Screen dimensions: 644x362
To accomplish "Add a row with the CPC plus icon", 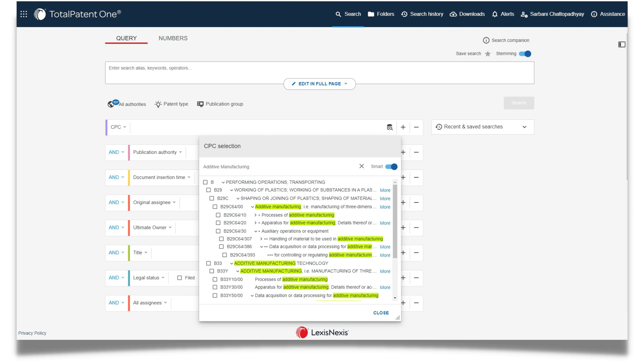I will (403, 127).
